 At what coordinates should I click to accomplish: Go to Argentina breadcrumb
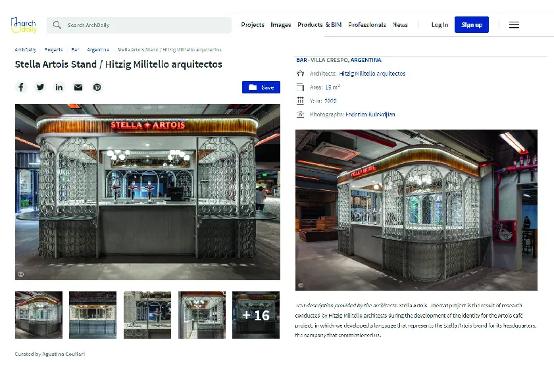(x=98, y=50)
